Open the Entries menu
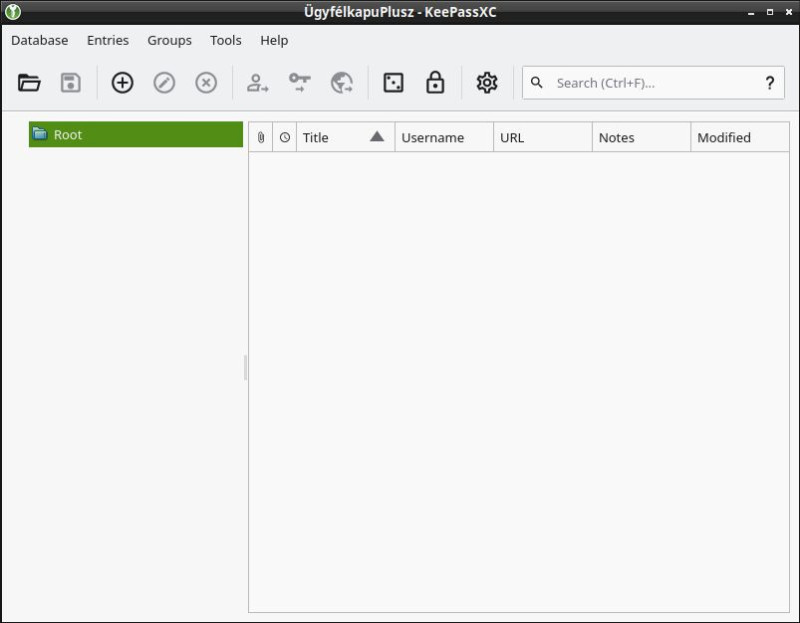 108,40
